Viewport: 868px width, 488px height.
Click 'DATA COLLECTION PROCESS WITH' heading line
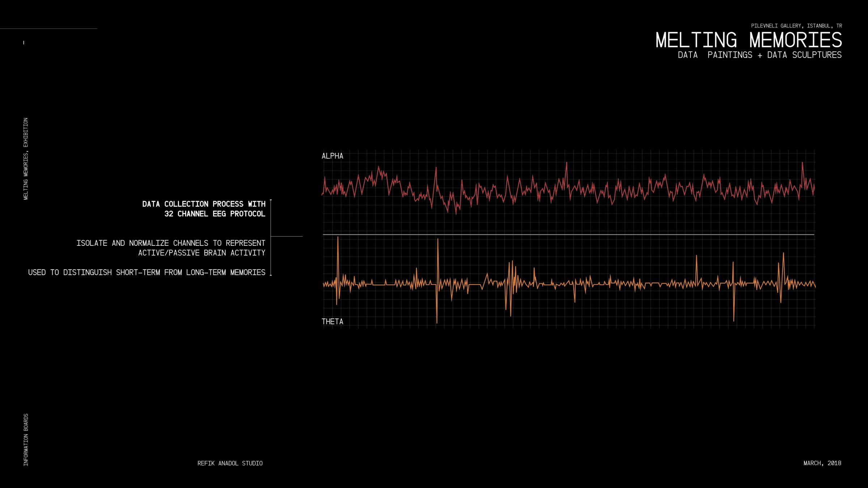tap(204, 204)
